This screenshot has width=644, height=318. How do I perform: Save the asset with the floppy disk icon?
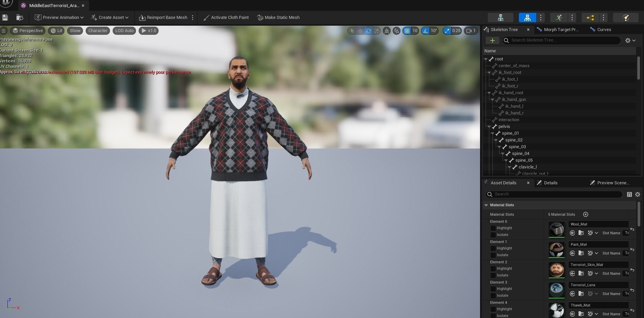pos(5,17)
